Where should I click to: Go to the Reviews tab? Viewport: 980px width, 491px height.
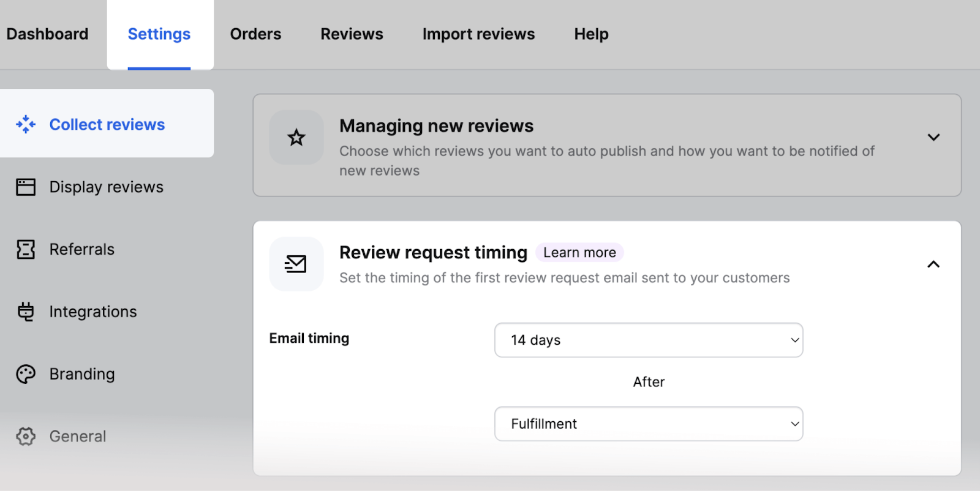click(x=352, y=34)
